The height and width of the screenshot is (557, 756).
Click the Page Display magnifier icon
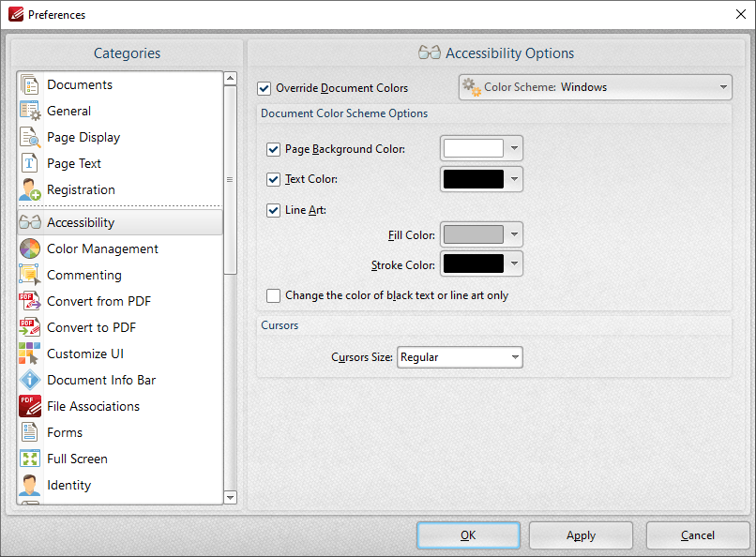30,137
